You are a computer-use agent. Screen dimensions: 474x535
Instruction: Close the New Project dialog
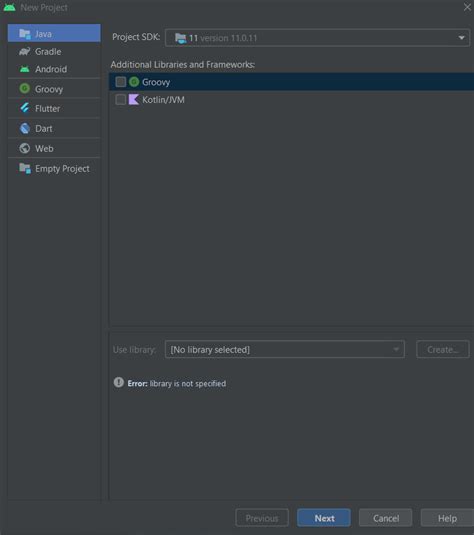[467, 7]
